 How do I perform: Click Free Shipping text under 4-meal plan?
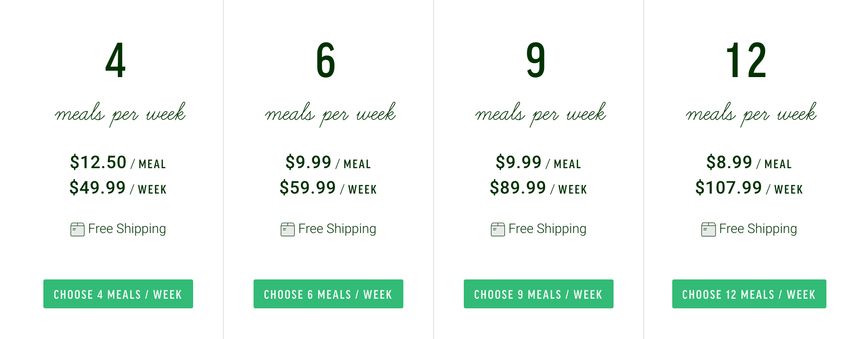tap(127, 229)
